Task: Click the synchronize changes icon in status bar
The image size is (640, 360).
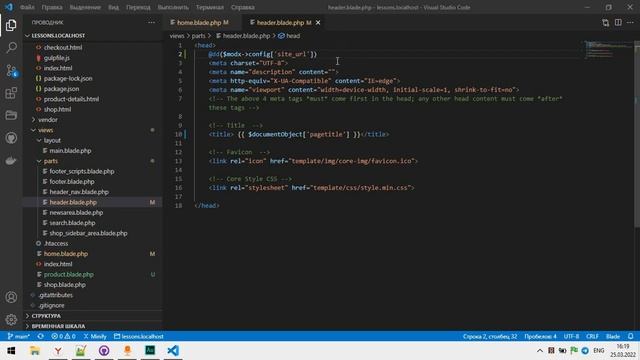Action: 40,336
